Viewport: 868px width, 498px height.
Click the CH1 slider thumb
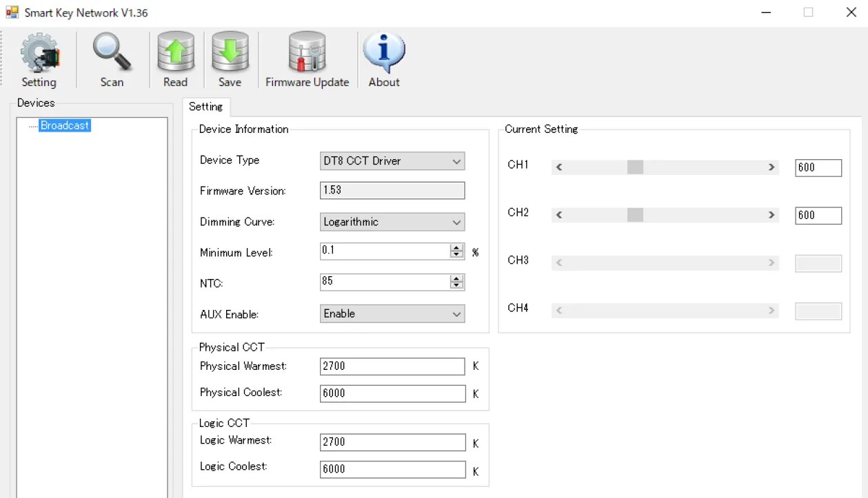[x=635, y=167]
